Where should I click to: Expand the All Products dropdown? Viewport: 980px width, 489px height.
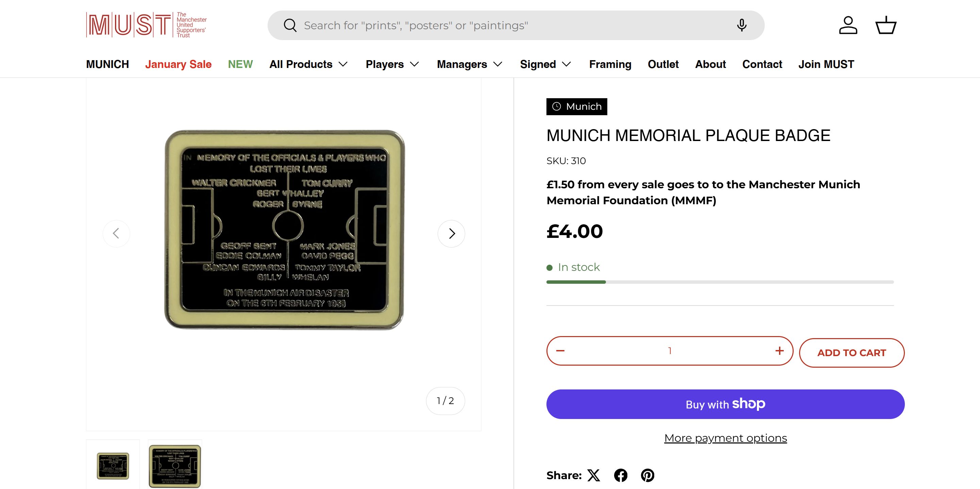308,64
